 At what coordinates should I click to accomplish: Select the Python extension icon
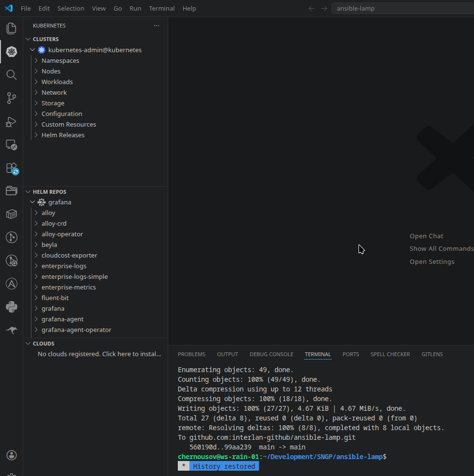tap(11, 307)
